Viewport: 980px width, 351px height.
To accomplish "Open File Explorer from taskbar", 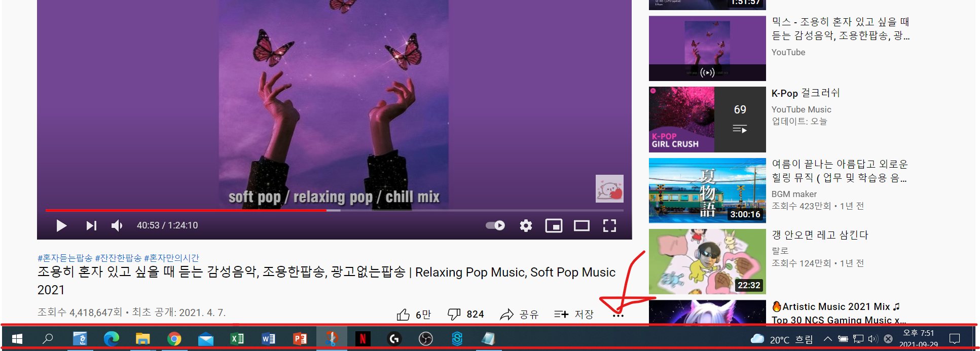I will coord(142,338).
